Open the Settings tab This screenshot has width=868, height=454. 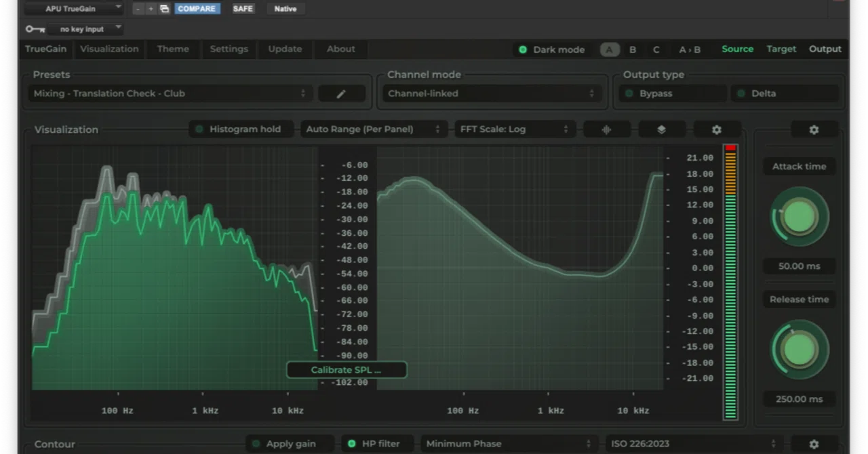229,49
